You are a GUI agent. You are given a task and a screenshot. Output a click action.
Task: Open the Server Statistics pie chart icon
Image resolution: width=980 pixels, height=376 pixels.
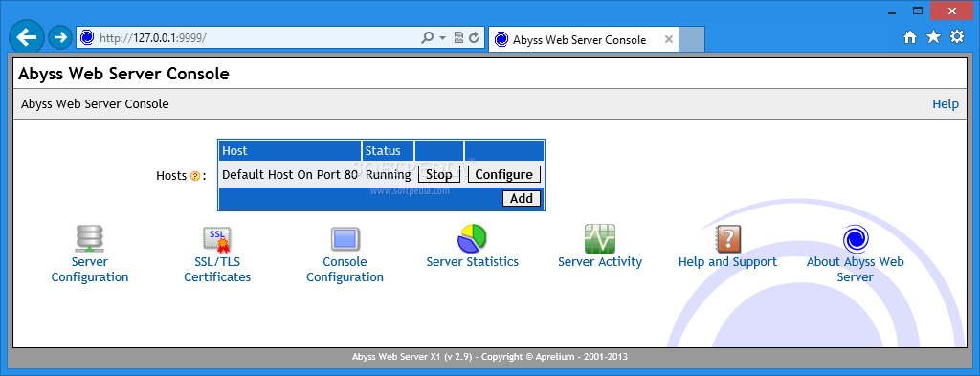point(472,238)
